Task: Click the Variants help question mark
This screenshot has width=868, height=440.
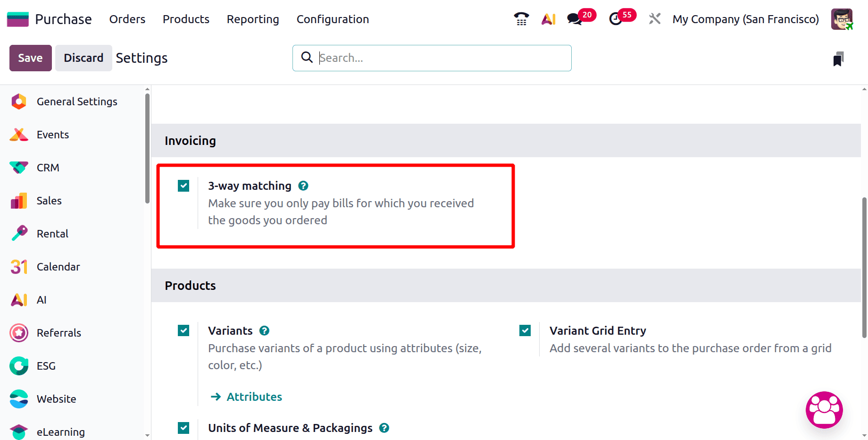Action: (x=264, y=330)
